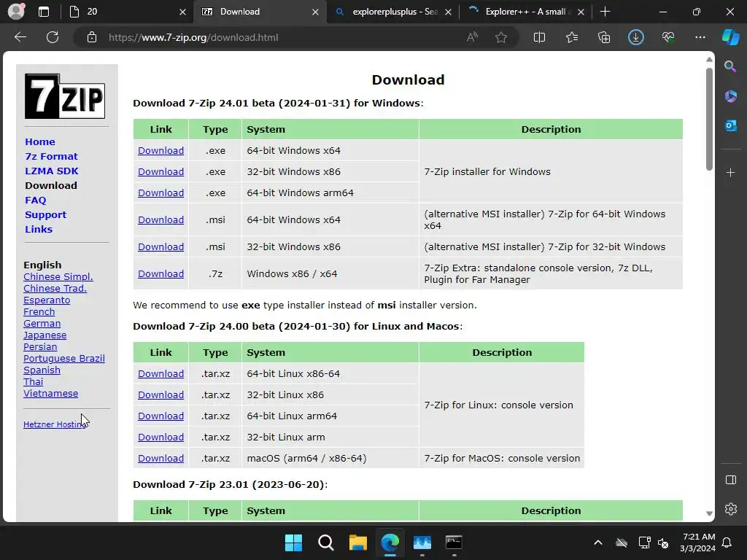Open a new browser tab
Screen dimensions: 747x560
point(605,12)
